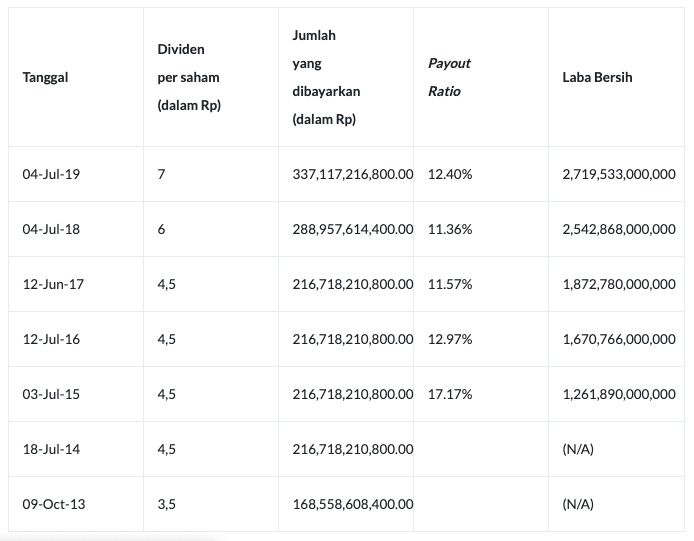Click the 17.17% payout ratio cell
The image size is (694, 541).
coord(450,394)
